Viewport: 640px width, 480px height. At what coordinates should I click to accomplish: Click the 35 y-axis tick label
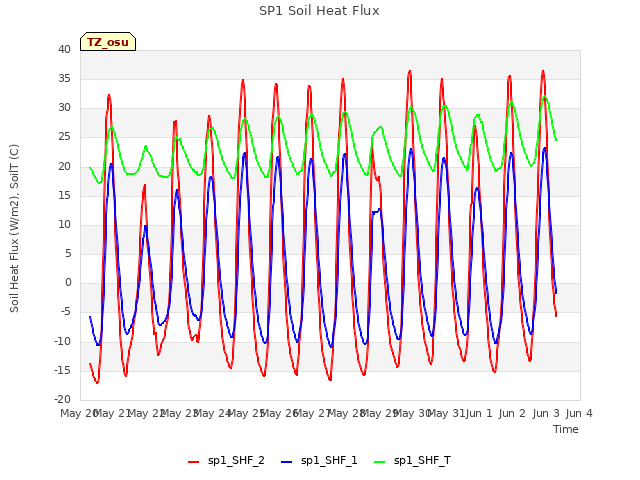coord(64,78)
